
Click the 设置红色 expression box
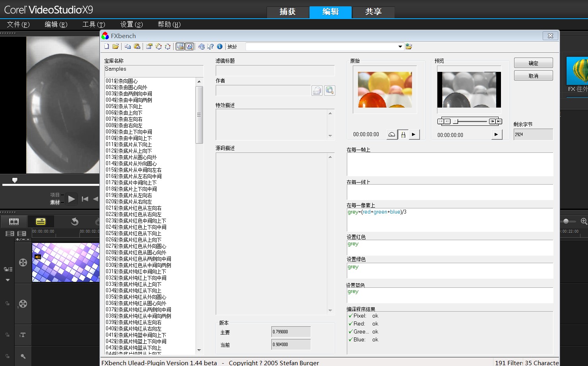coord(450,248)
